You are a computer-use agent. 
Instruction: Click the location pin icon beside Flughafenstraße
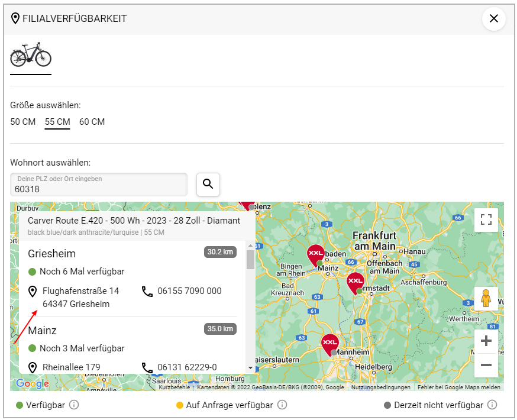(x=33, y=292)
